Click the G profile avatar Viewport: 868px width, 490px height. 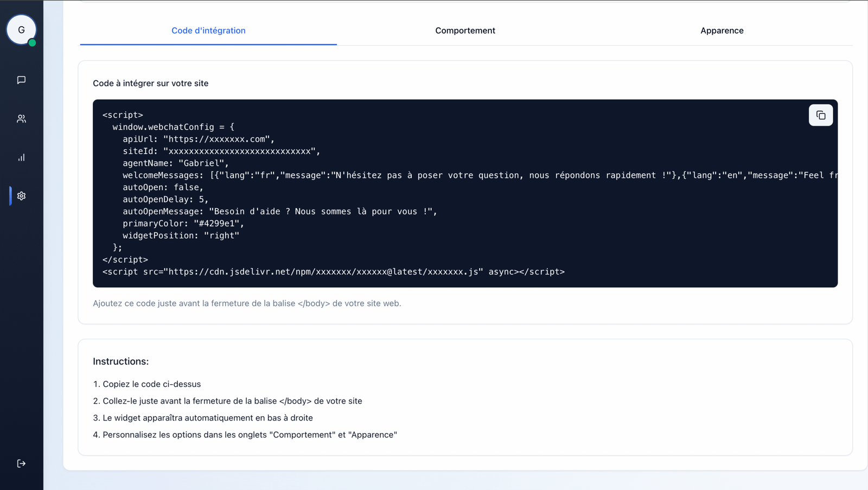tap(21, 29)
